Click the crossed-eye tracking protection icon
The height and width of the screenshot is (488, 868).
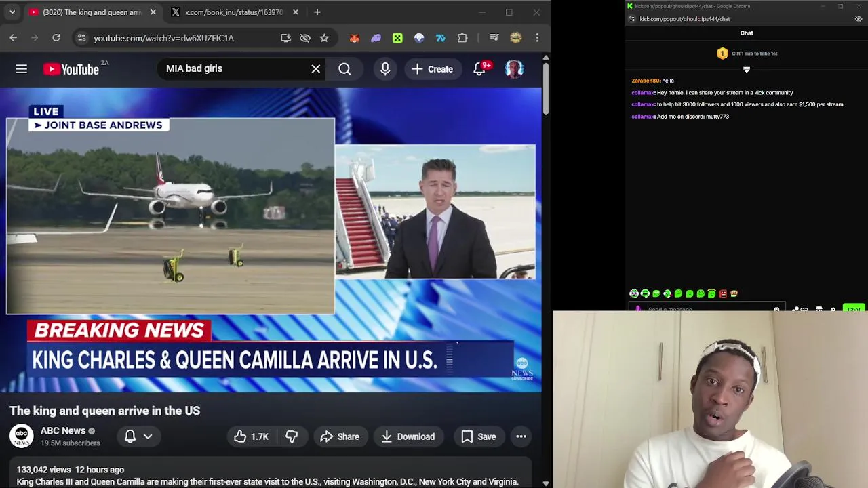305,38
